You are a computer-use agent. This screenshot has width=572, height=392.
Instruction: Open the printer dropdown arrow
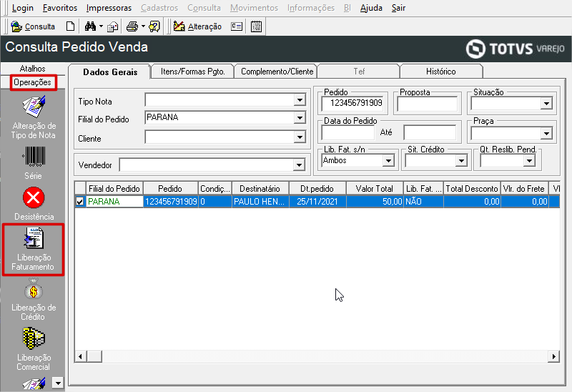click(143, 26)
